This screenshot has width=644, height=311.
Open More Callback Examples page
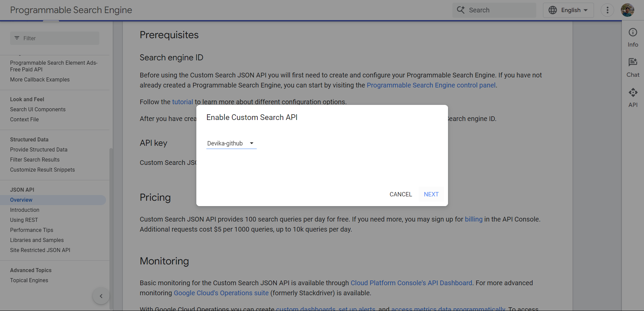click(40, 79)
